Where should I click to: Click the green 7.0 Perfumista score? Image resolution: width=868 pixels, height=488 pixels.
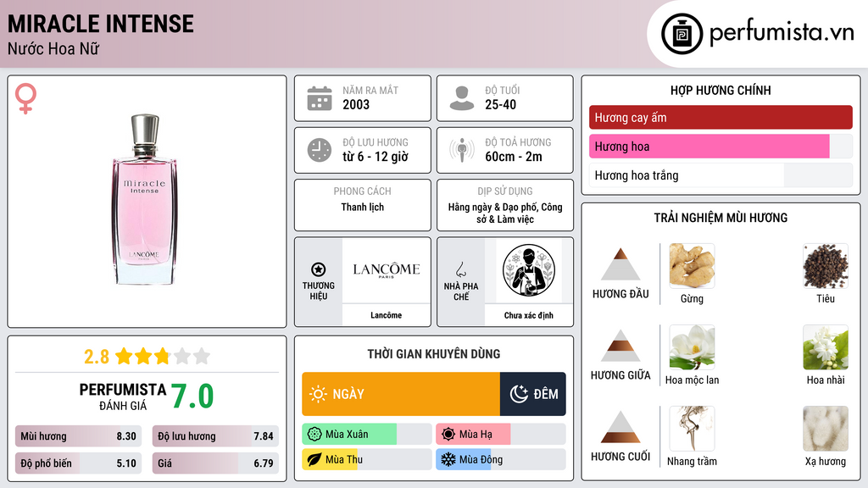192,396
